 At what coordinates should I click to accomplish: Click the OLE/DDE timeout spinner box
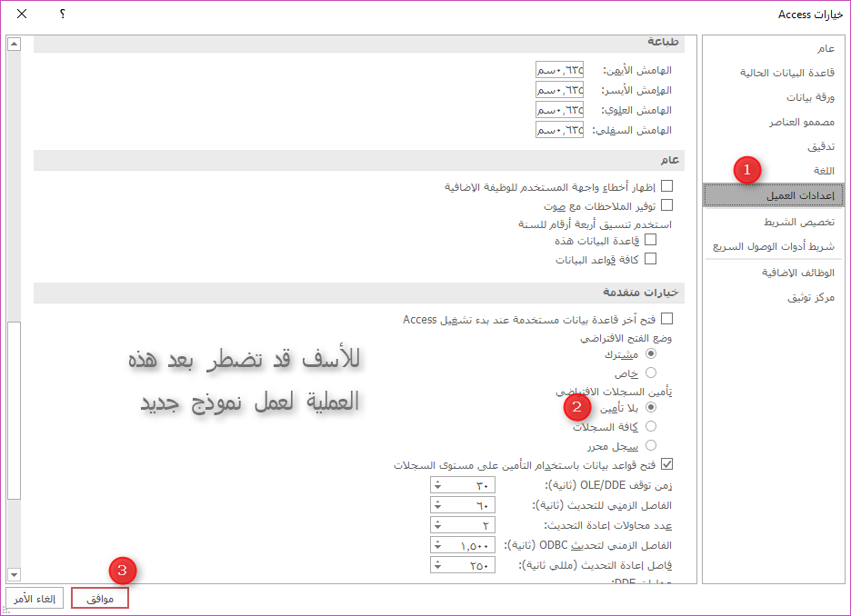click(x=463, y=485)
